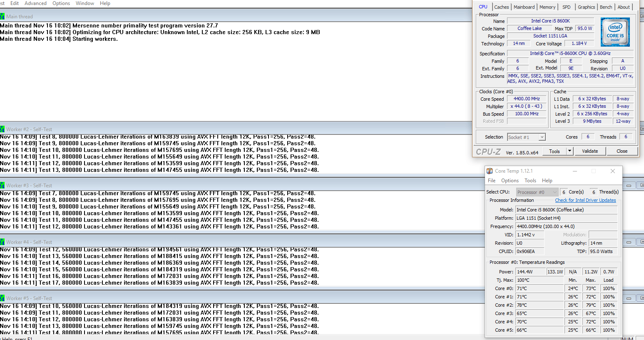Open the Check for Intel Driver Updates link
This screenshot has height=340, width=644.
585,200
